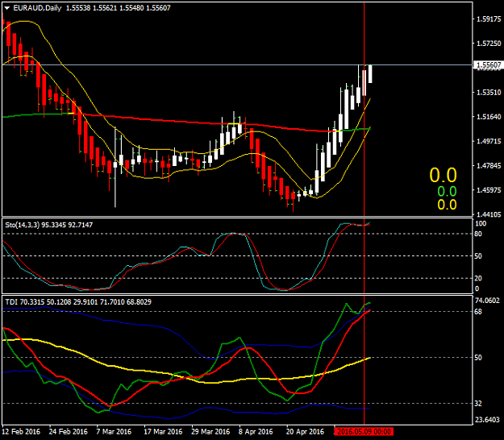Click the 1.49715 price scale label
The height and width of the screenshot is (440, 504).
tap(489, 141)
